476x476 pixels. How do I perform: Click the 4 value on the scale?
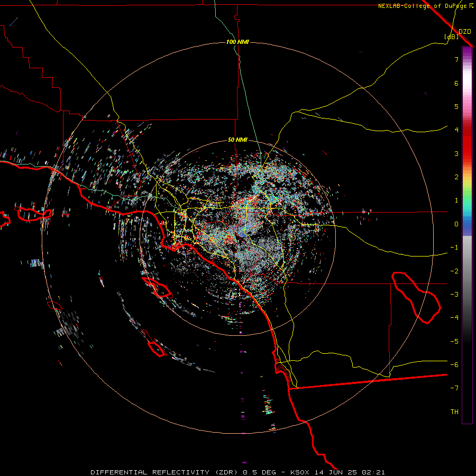coord(456,130)
